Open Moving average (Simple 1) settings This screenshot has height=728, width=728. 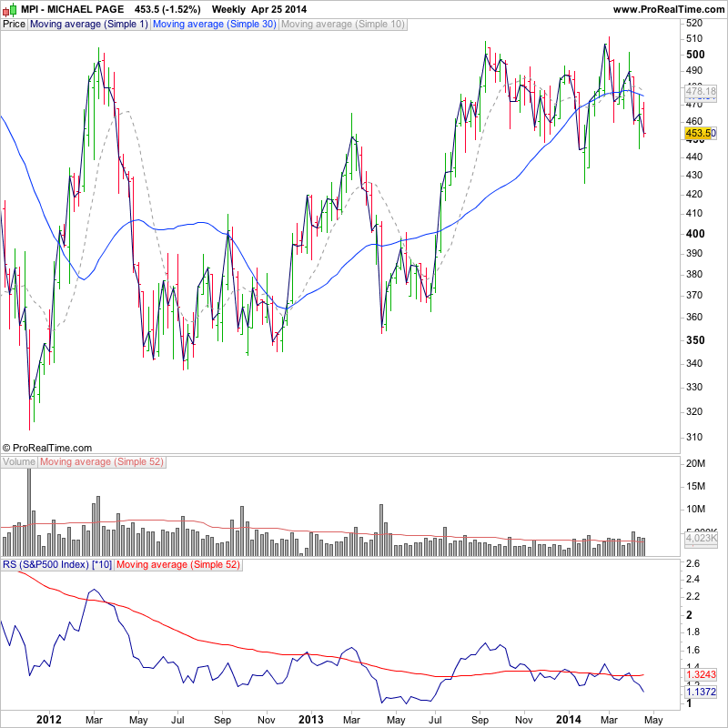click(88, 25)
